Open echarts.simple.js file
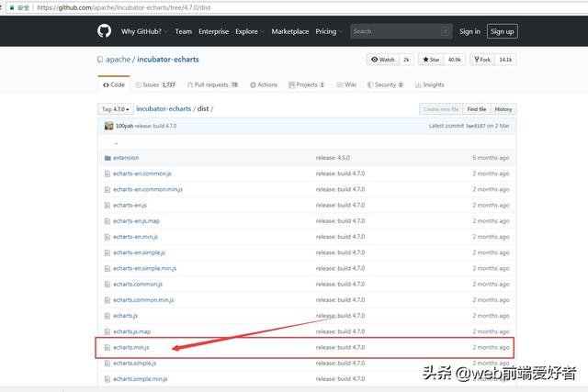The height and width of the screenshot is (392, 588). coord(135,363)
